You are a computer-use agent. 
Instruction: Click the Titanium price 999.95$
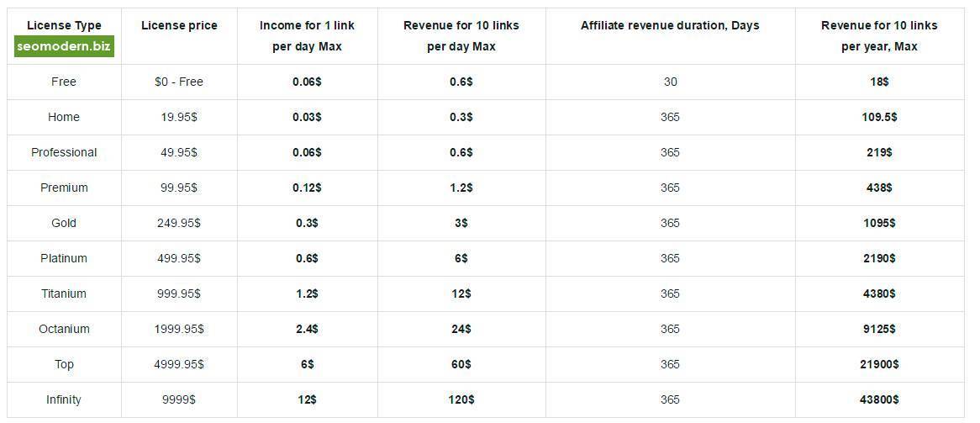point(179,293)
